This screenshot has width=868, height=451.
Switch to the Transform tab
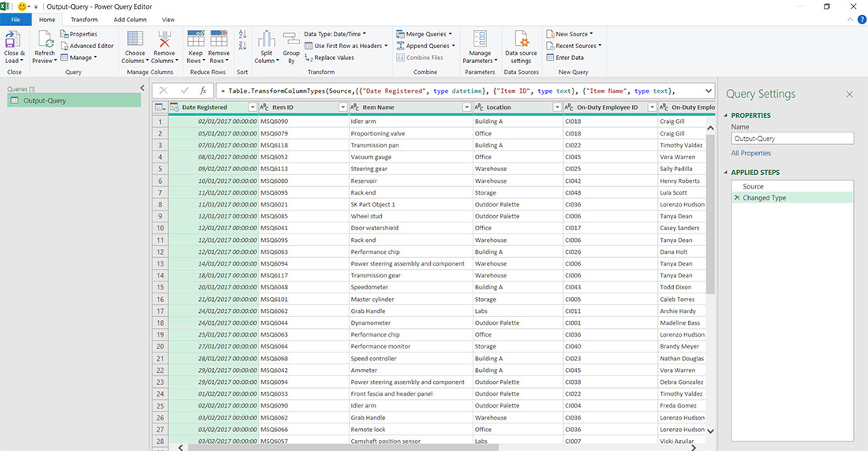(x=84, y=20)
